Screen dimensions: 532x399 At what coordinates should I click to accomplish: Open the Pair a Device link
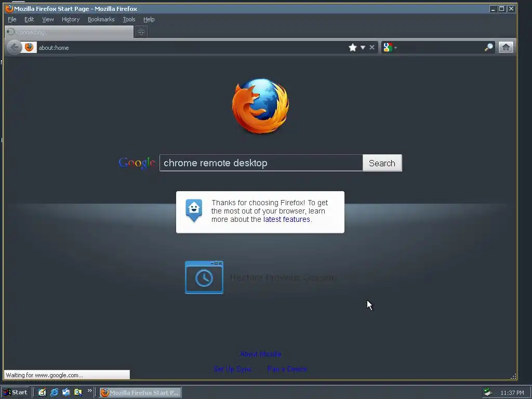point(287,369)
